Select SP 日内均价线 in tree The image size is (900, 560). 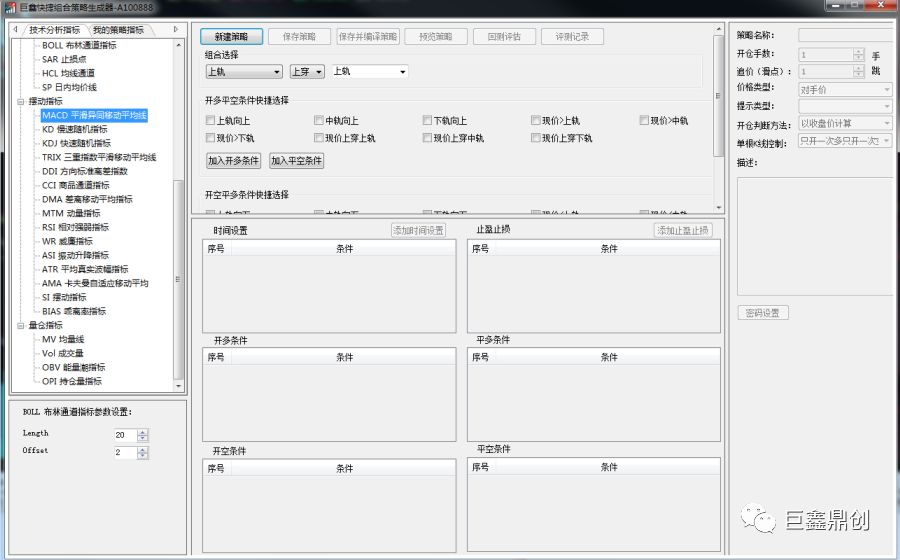[x=69, y=87]
